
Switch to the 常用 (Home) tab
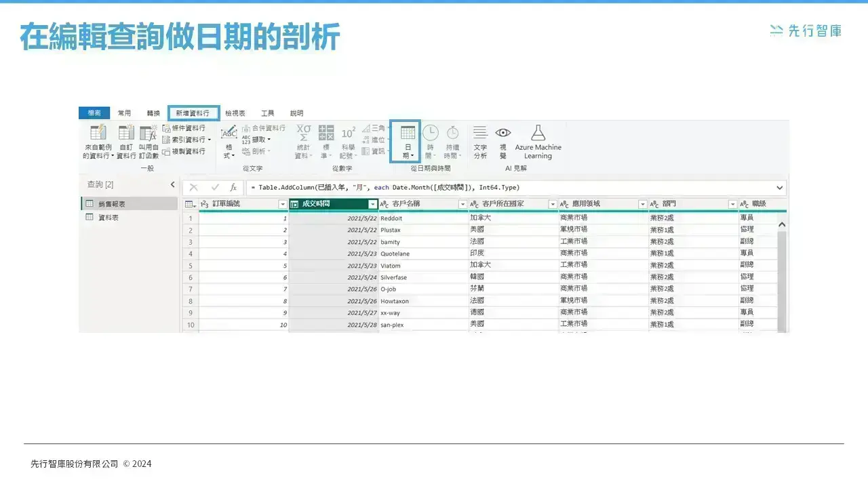[124, 113]
